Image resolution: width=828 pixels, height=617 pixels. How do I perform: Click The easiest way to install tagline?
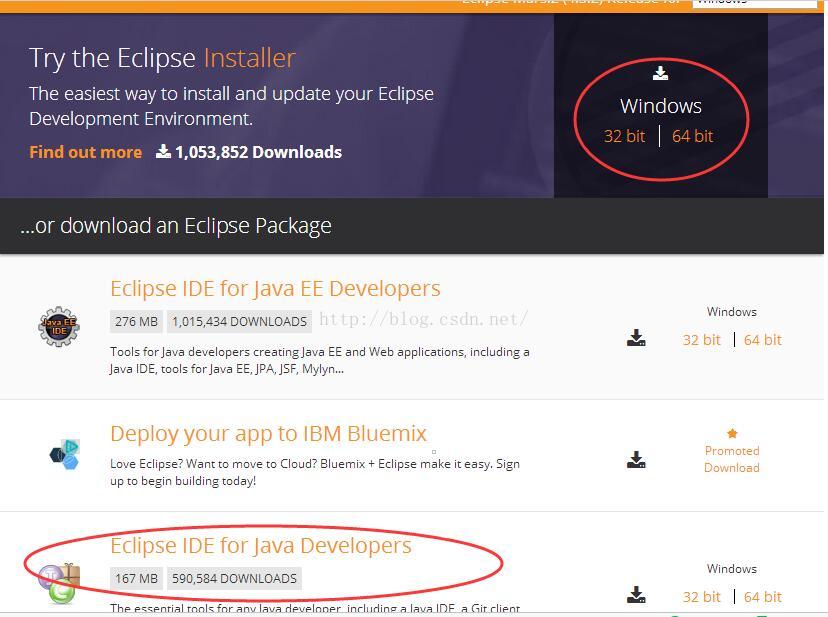(x=231, y=106)
